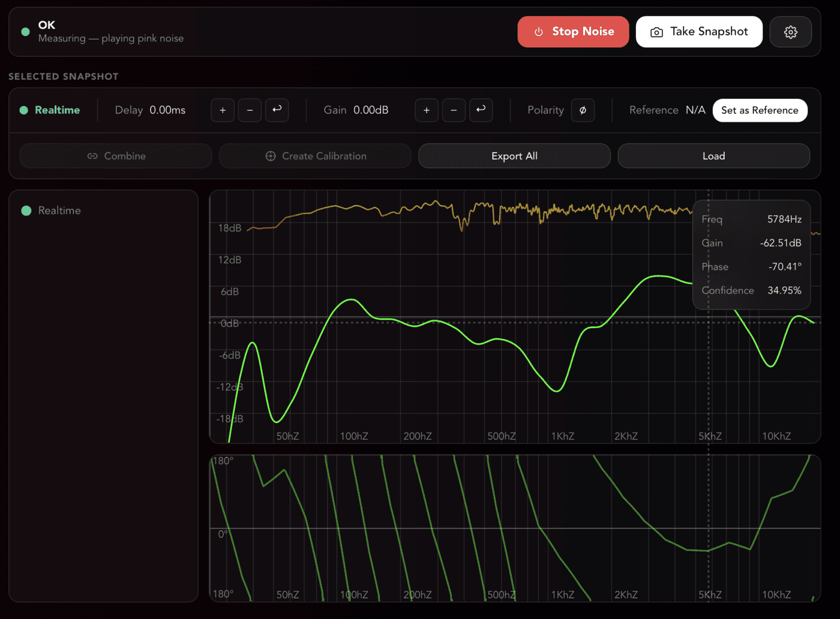840x619 pixels.
Task: Click the OK status indicator dot
Action: pyautogui.click(x=25, y=32)
